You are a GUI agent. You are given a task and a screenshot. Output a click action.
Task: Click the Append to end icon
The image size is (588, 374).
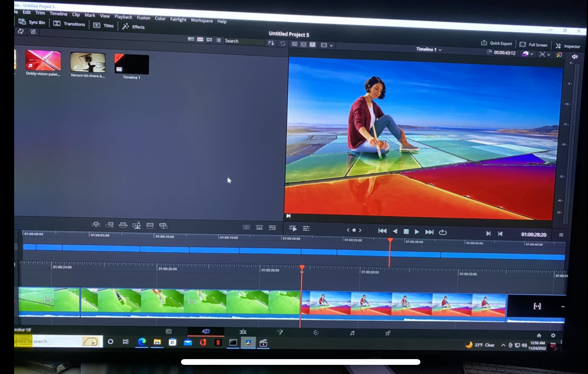110,225
